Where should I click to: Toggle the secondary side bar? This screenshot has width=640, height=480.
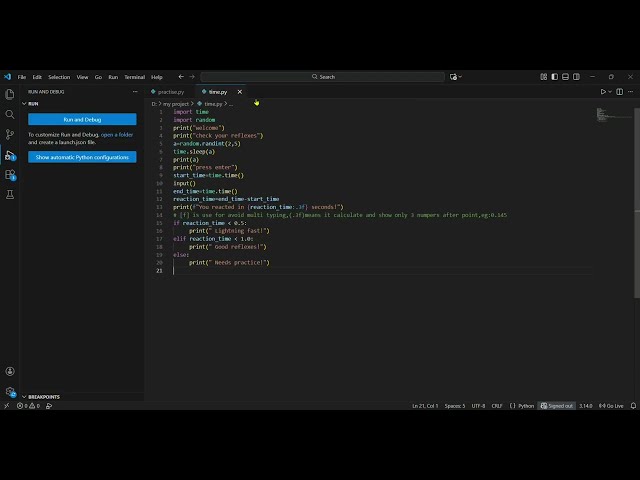(x=576, y=77)
